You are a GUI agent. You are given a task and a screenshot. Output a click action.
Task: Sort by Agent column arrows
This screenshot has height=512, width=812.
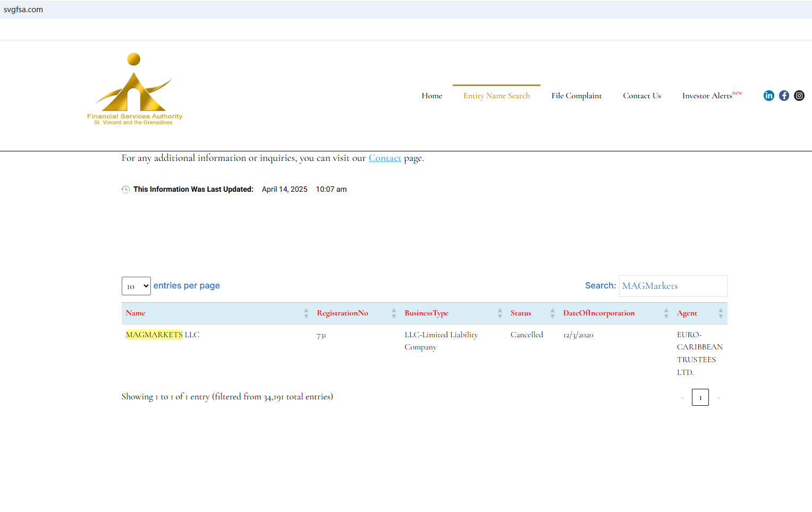coord(721,313)
